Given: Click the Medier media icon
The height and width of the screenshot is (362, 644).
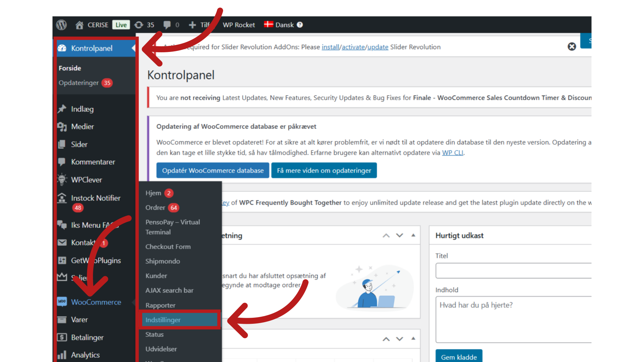Looking at the screenshot, I should [62, 127].
